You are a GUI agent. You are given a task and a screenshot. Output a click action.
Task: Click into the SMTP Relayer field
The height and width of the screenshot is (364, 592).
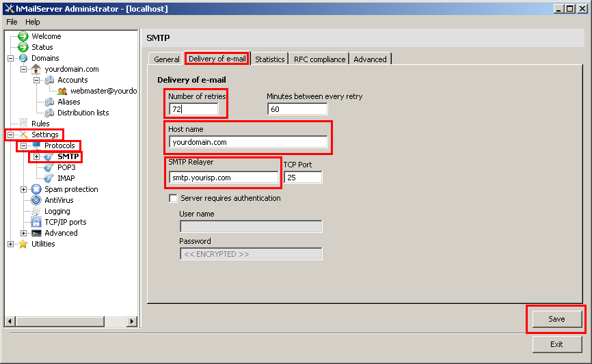pos(224,178)
